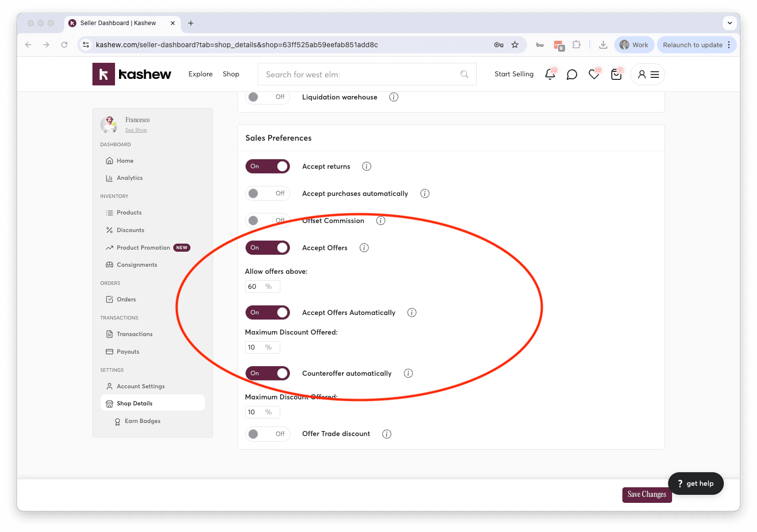Open the shopping bag cart icon
Screen dimensions: 757x532
[616, 74]
